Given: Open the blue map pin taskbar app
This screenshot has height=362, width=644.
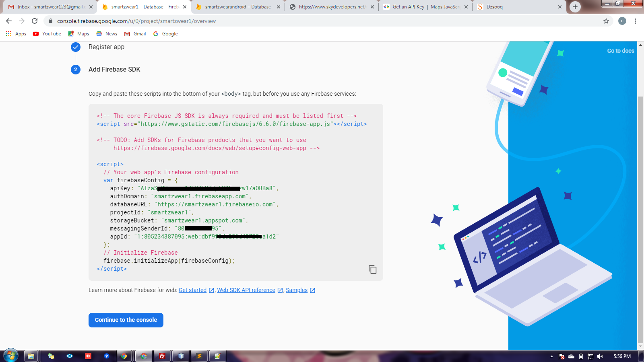Looking at the screenshot, I should click(x=107, y=356).
